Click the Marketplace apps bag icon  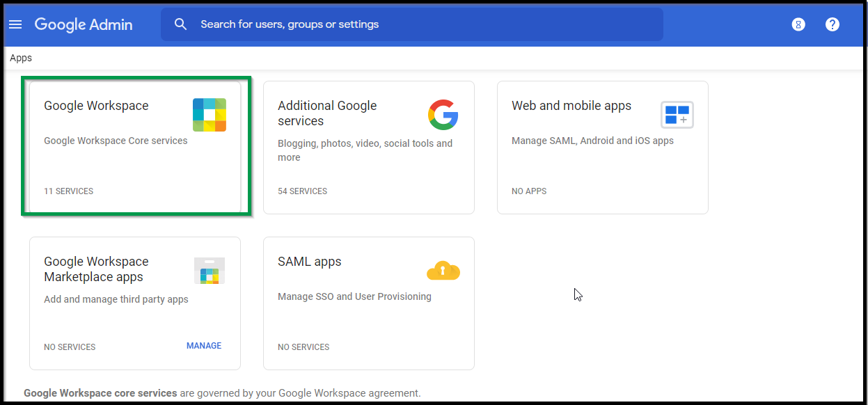[210, 271]
